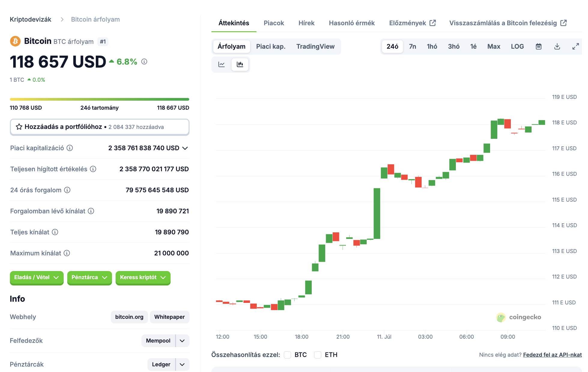The width and height of the screenshot is (588, 372).
Task: Click the Ledger wallet button
Action: [x=161, y=364]
